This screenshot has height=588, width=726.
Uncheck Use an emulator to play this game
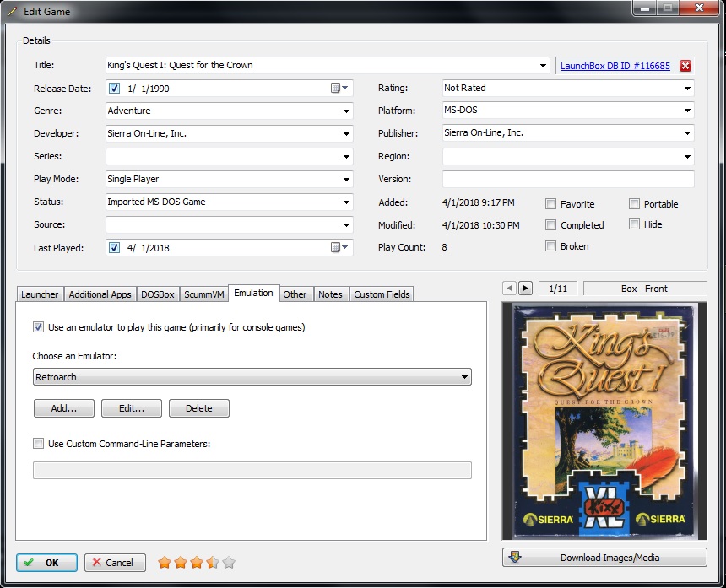coord(39,327)
